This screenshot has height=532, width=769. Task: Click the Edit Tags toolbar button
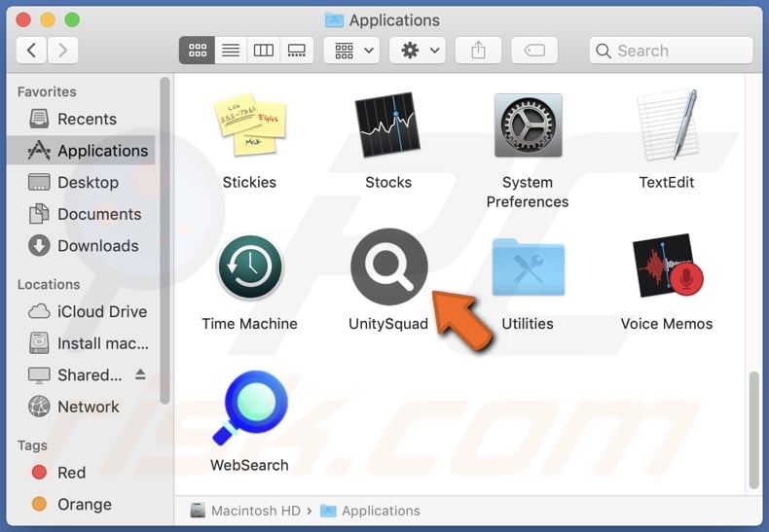click(534, 50)
